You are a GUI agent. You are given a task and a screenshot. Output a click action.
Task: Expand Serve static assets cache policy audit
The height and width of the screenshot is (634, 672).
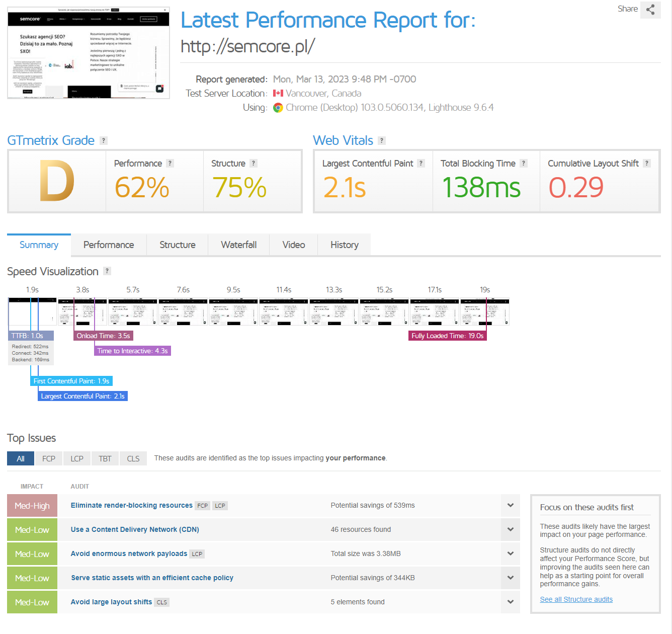tap(511, 578)
